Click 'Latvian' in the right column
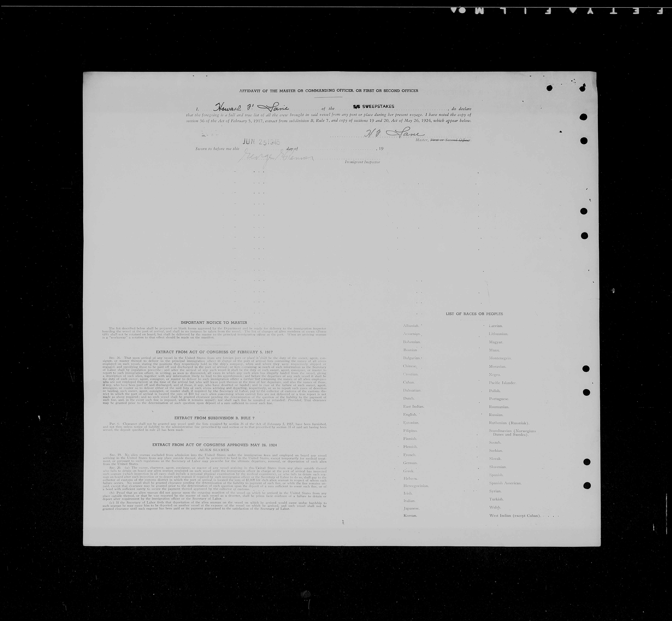 pos(496,326)
